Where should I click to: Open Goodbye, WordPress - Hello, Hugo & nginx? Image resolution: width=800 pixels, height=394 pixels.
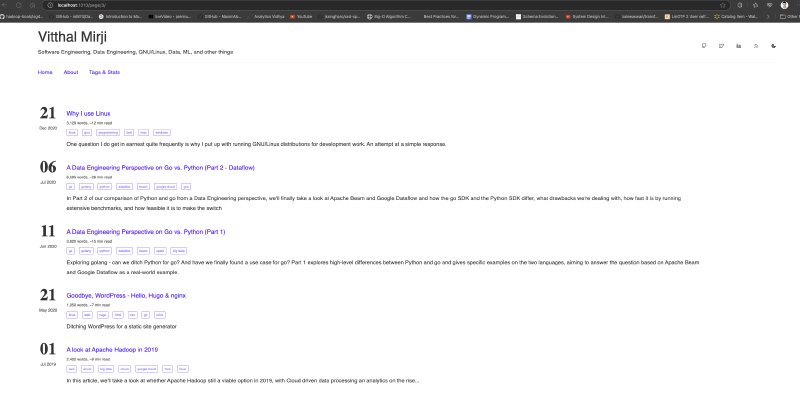pos(126,296)
